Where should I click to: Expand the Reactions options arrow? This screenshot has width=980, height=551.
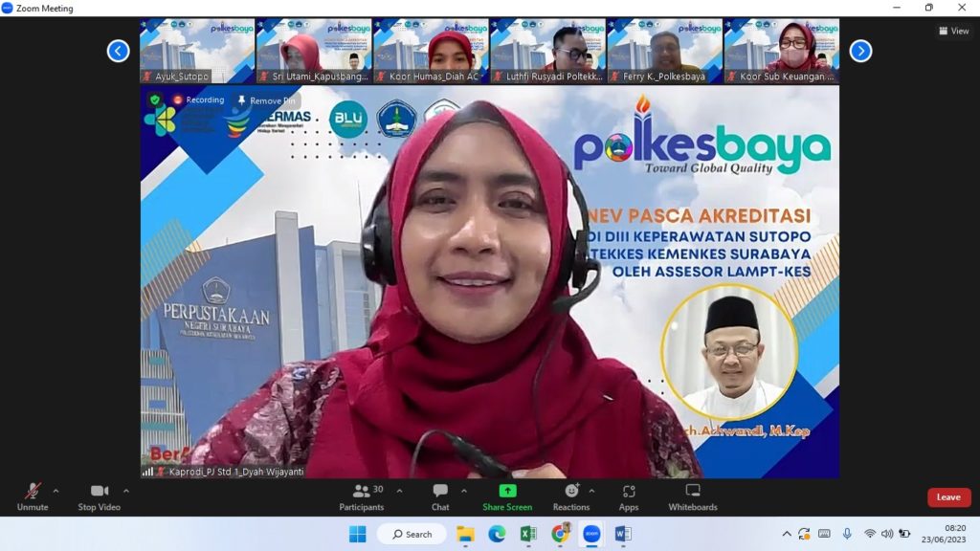(x=591, y=491)
